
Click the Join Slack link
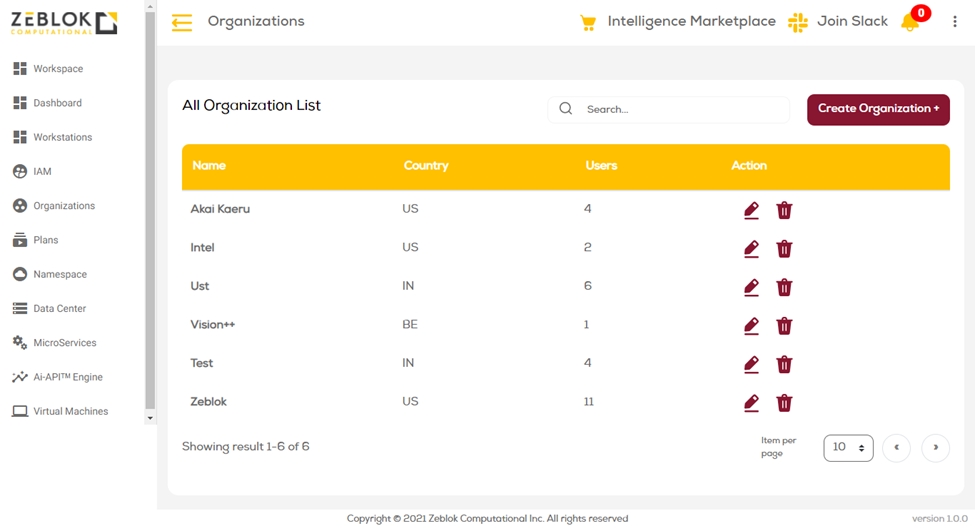click(x=852, y=22)
